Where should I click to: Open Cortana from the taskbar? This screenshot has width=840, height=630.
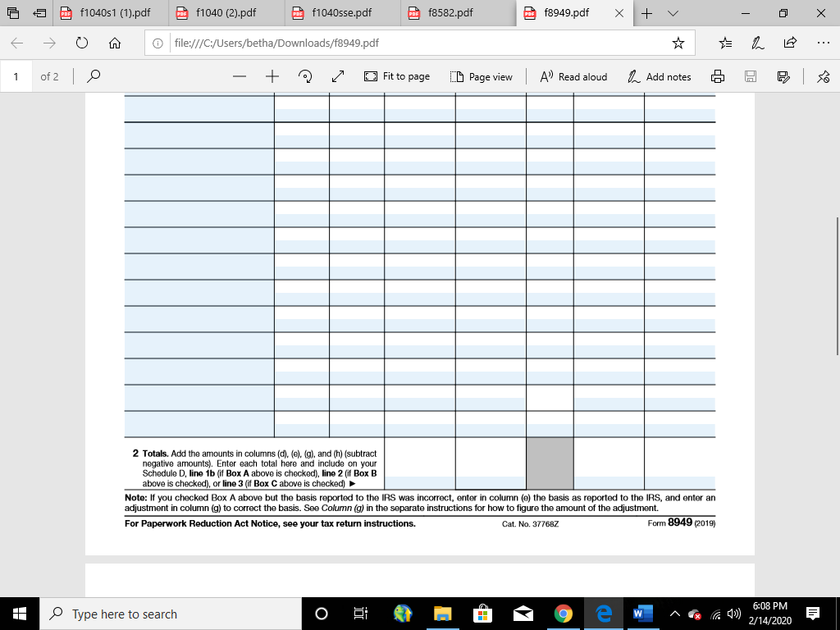coord(322,614)
